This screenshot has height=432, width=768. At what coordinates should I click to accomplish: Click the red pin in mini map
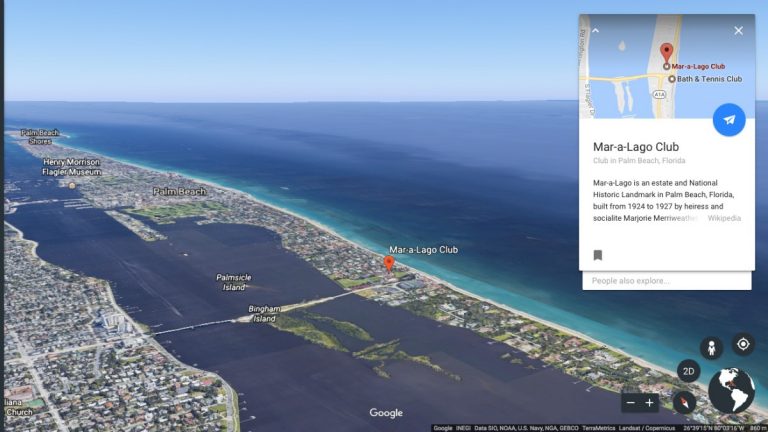pyautogui.click(x=666, y=52)
